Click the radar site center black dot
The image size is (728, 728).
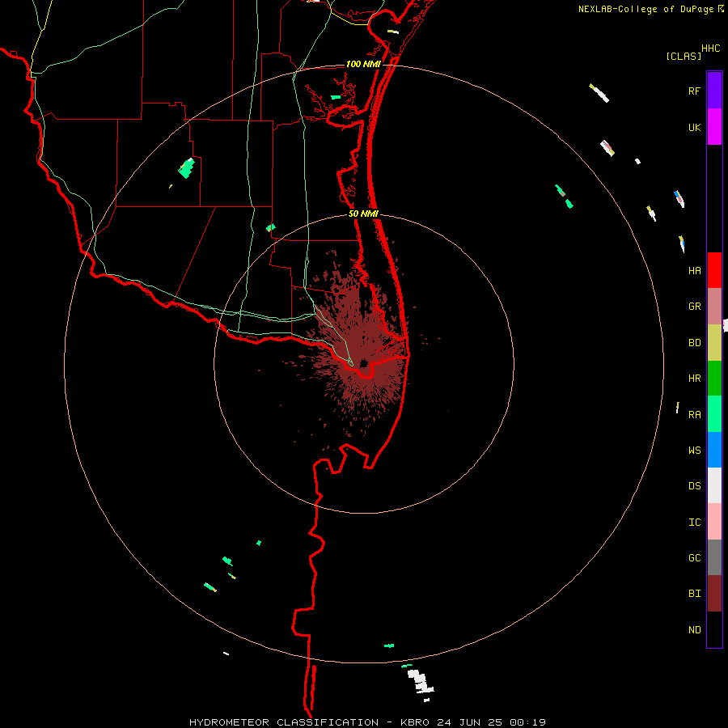coord(363,362)
